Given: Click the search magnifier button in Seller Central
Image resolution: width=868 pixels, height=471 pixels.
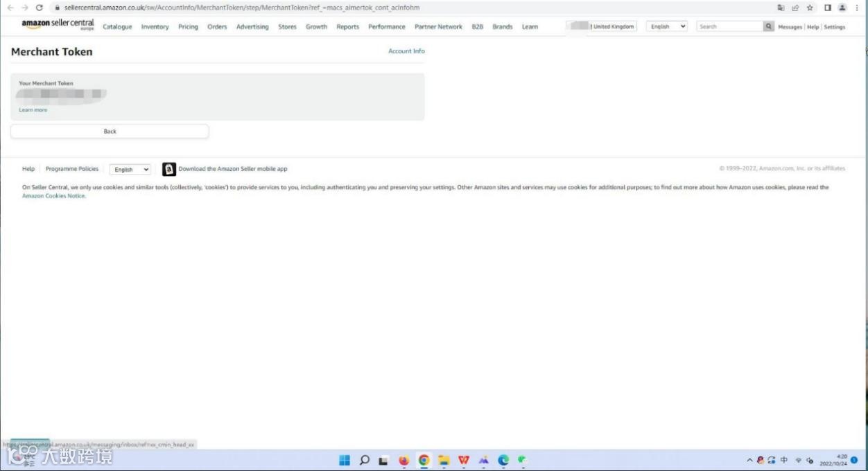Looking at the screenshot, I should 769,26.
